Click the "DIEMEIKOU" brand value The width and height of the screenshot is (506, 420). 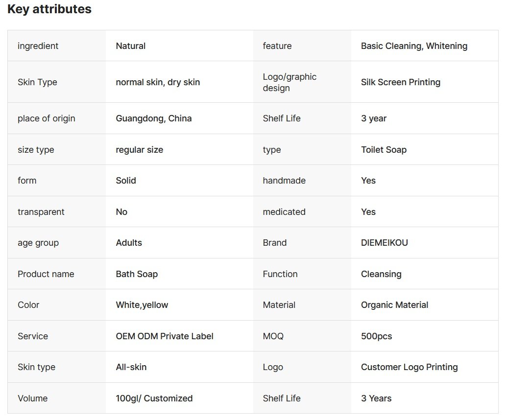(x=385, y=243)
